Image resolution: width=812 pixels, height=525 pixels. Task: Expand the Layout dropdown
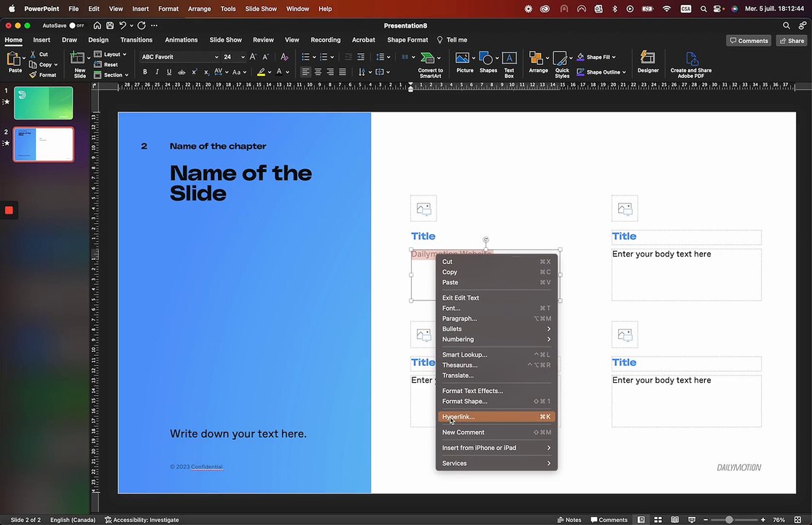point(110,54)
